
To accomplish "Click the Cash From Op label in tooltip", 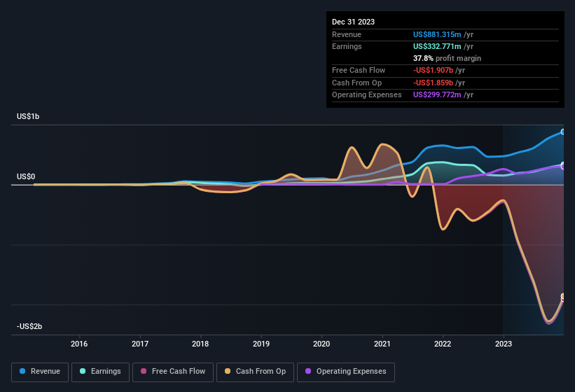I will [x=356, y=83].
